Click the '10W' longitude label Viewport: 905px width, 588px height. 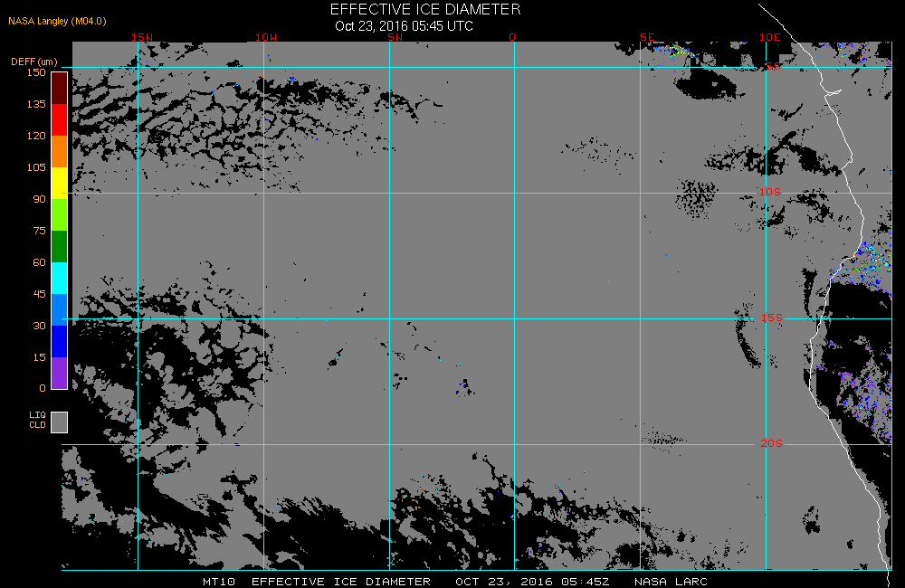266,37
